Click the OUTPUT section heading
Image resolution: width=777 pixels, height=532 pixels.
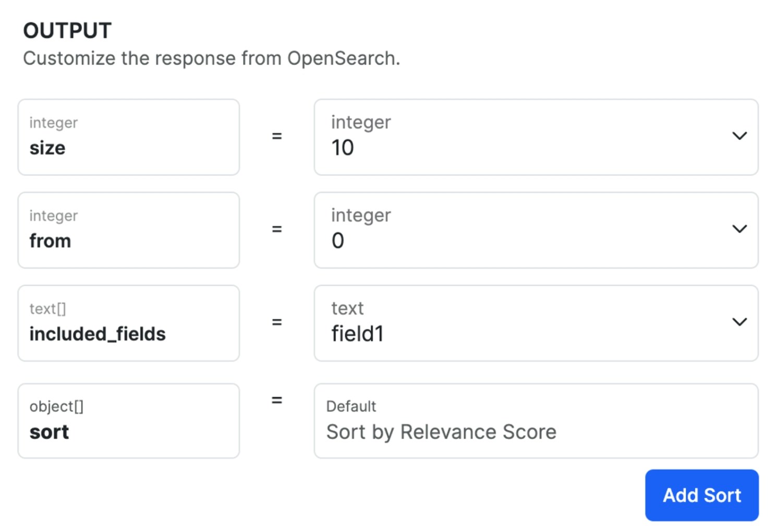(x=67, y=31)
